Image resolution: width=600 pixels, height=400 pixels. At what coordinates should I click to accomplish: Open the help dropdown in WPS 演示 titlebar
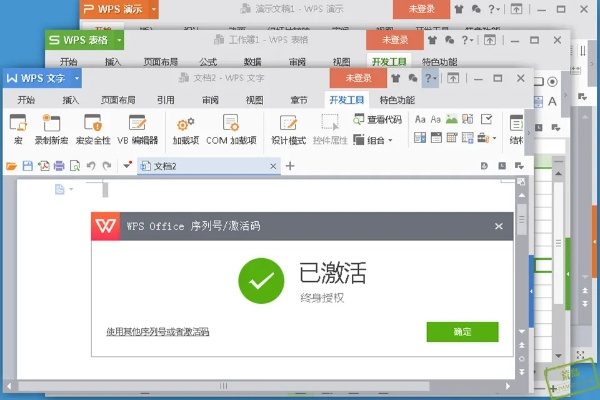(494, 9)
